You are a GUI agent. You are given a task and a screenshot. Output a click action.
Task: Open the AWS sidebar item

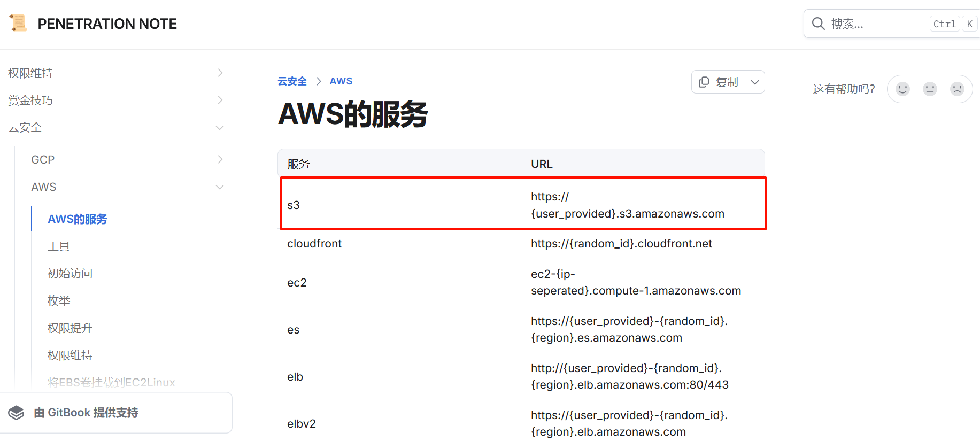click(x=44, y=187)
